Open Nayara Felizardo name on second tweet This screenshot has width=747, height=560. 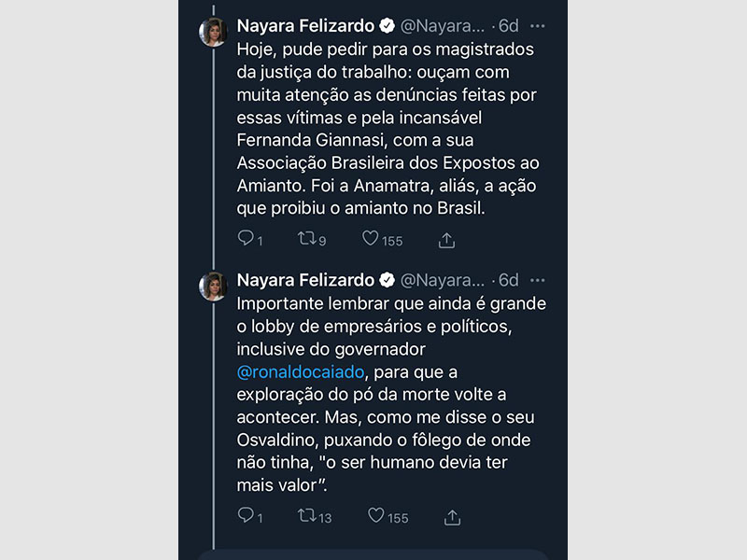click(x=304, y=280)
